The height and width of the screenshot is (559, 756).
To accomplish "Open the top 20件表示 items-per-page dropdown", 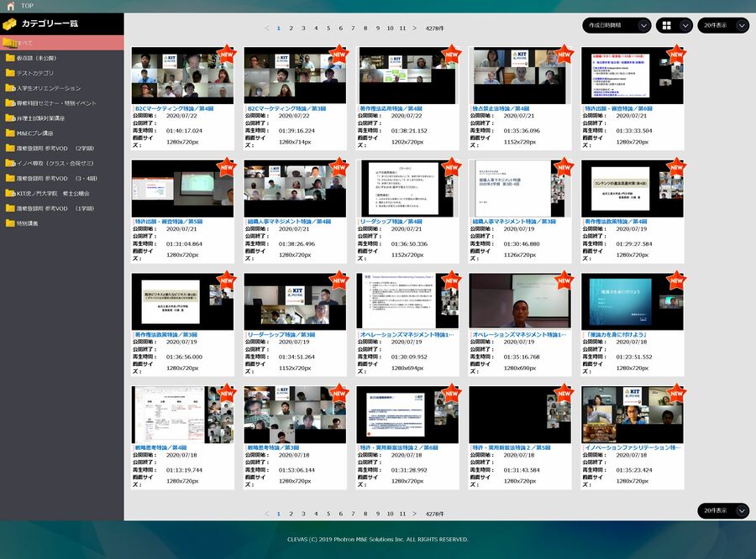I will coord(726,25).
